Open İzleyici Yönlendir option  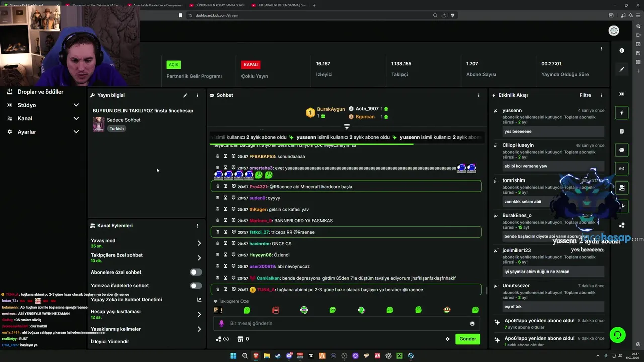click(110, 342)
